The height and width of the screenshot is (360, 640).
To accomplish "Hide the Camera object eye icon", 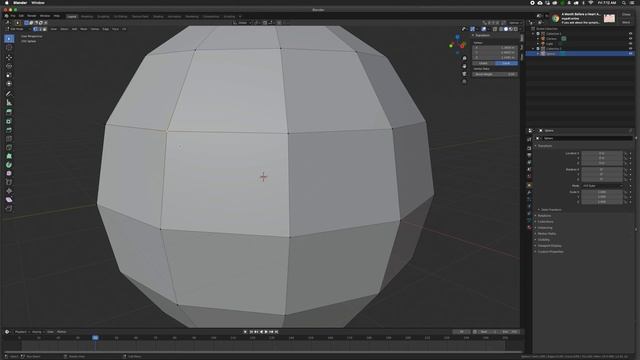I will [x=631, y=39].
